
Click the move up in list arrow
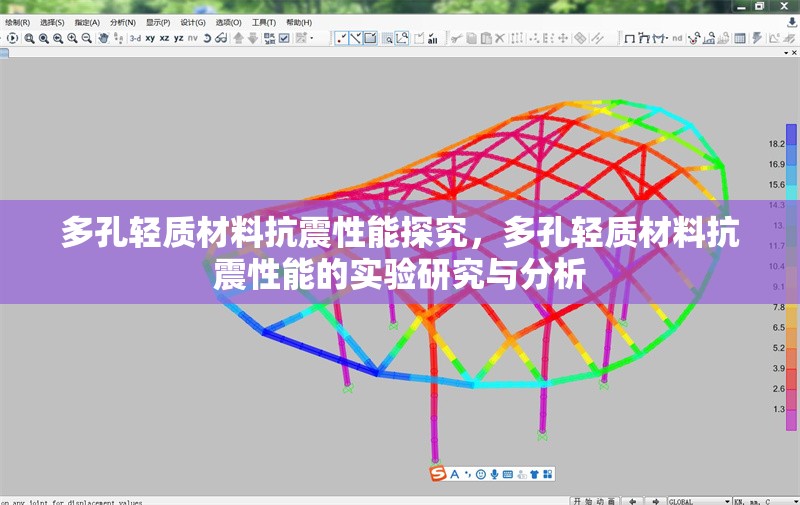click(238, 38)
